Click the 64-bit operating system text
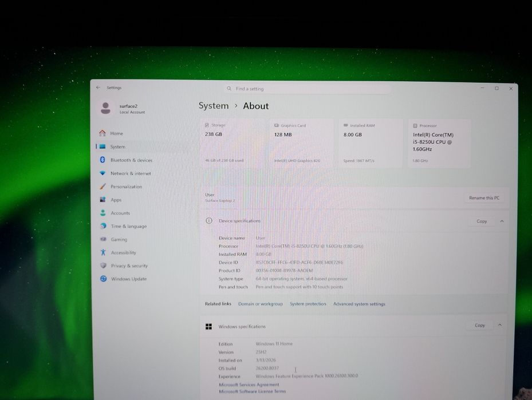Screen dimensions: 532x400 click(301, 279)
